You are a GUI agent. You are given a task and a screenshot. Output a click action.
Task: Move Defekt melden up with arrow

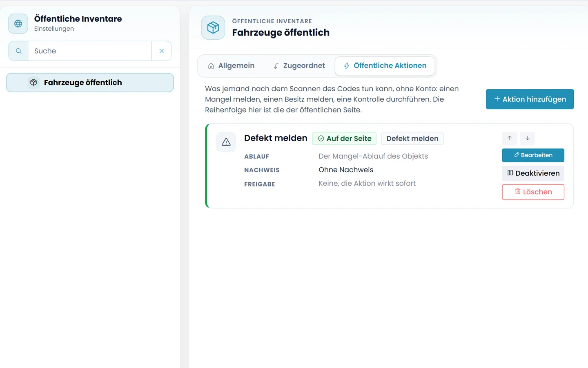[510, 138]
